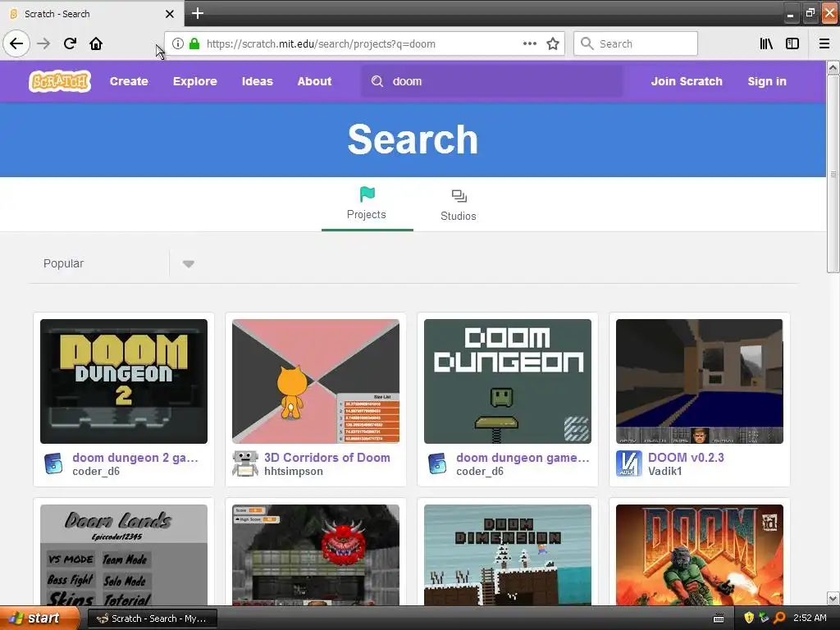Open a new tab with plus button
The image size is (840, 630).
tap(197, 13)
